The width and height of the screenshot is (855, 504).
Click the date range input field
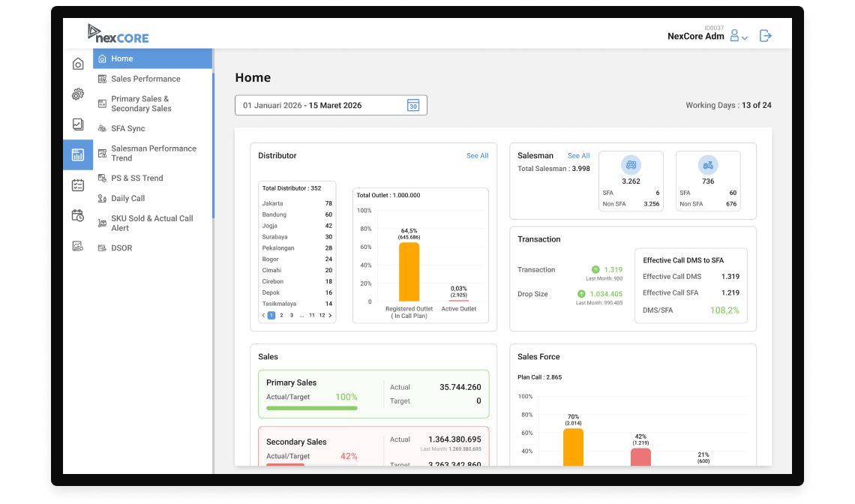click(x=331, y=105)
